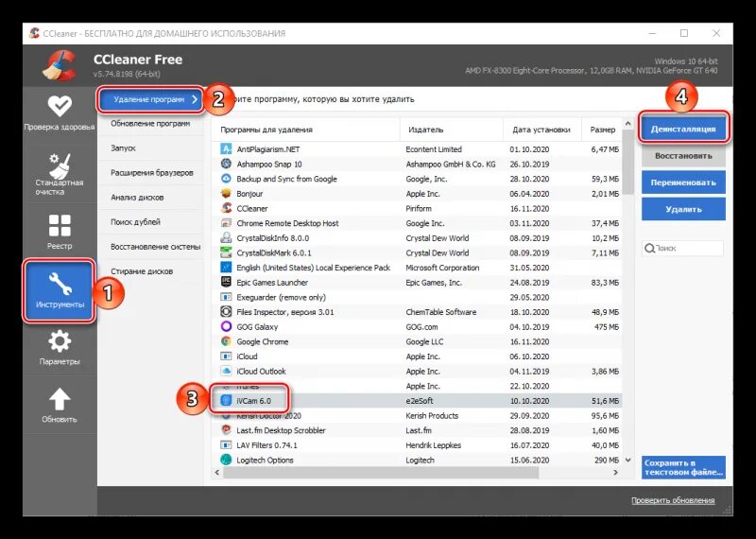Click the 15.06.2020 install date cell
This screenshot has width=756, height=539.
[x=529, y=460]
